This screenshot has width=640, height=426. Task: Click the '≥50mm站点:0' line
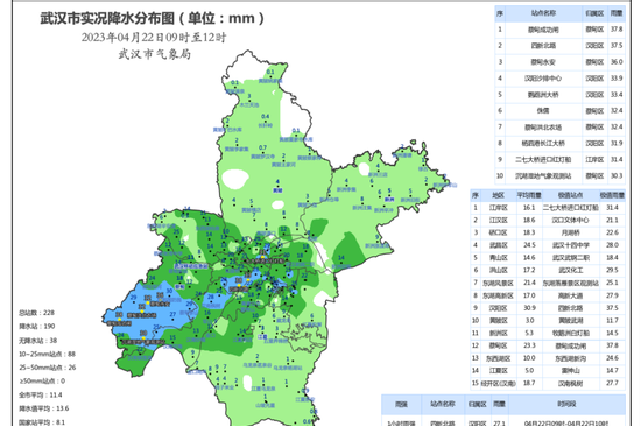point(42,381)
